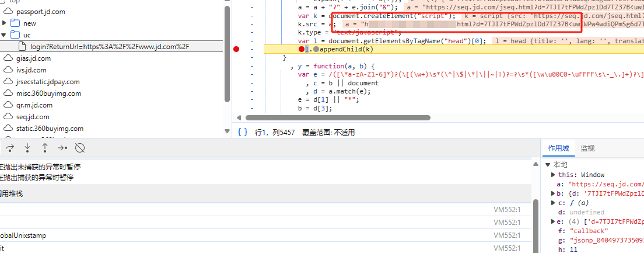Select jrsecstatic.jdpay.com in the tree
This screenshot has width=644, height=253.
48,82
